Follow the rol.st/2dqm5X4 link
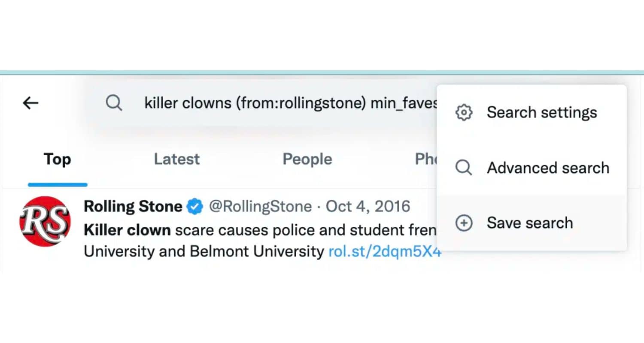This screenshot has height=343, width=644. coord(385,251)
